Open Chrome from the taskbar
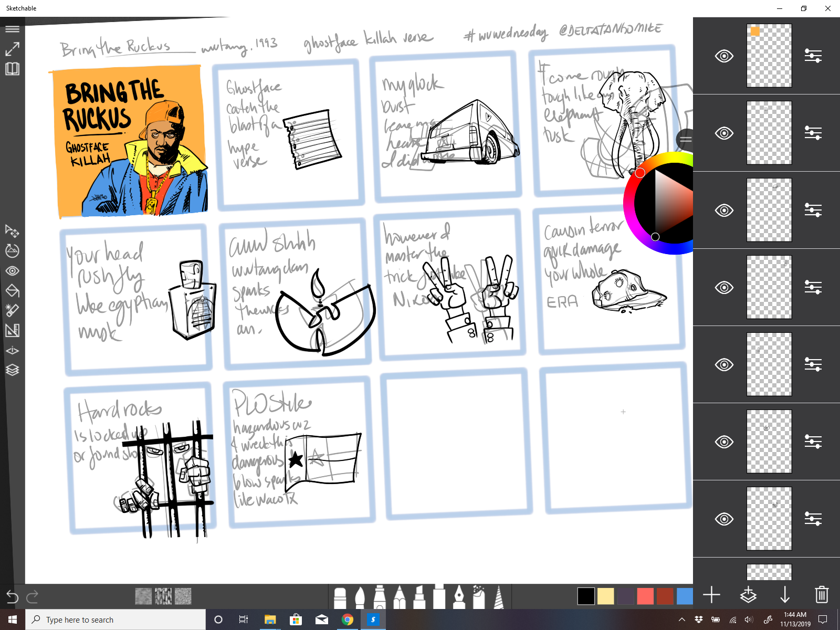Viewport: 840px width, 630px height. [x=347, y=619]
